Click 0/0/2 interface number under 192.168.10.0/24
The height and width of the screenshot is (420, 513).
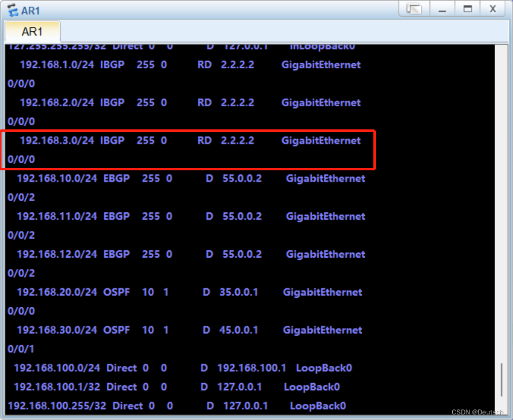(x=21, y=198)
